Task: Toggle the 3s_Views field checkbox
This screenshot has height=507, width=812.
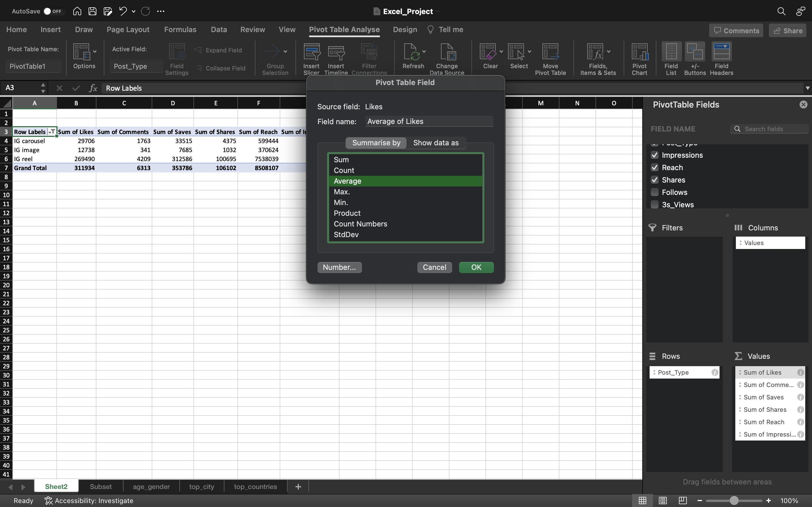Action: [x=654, y=204]
